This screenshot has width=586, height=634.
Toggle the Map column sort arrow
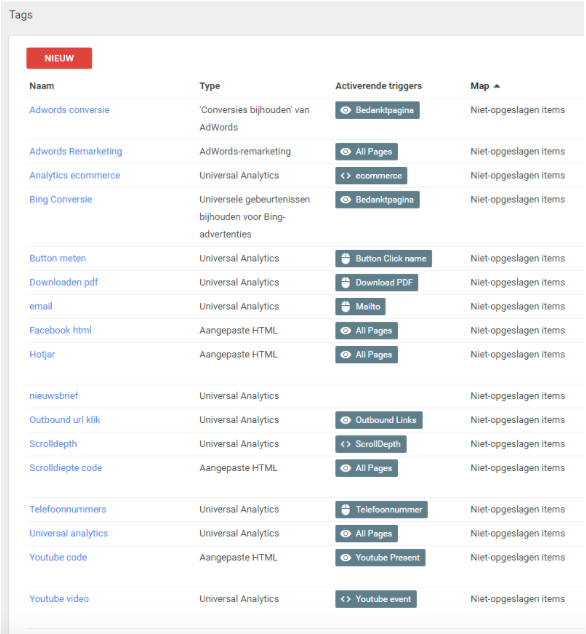coord(497,86)
